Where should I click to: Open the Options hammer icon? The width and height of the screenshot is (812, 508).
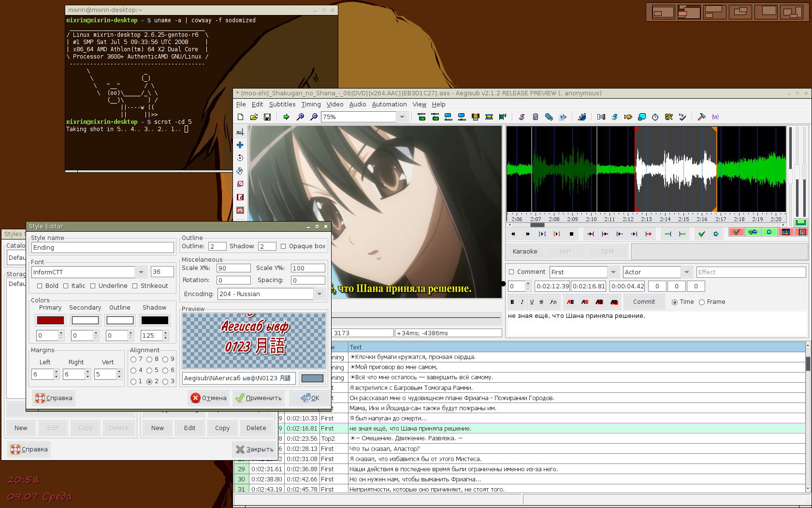click(702, 117)
